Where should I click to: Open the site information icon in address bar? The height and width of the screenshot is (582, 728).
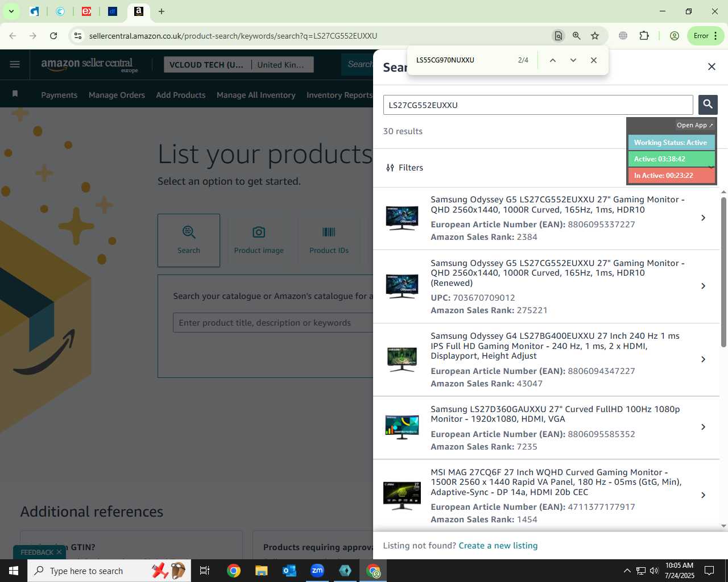point(78,36)
